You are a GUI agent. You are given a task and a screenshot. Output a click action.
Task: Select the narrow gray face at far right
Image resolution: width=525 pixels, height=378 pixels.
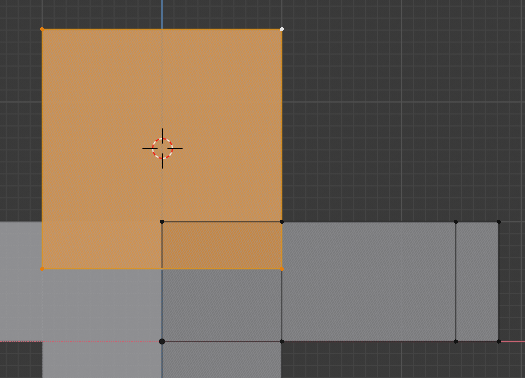click(x=477, y=282)
